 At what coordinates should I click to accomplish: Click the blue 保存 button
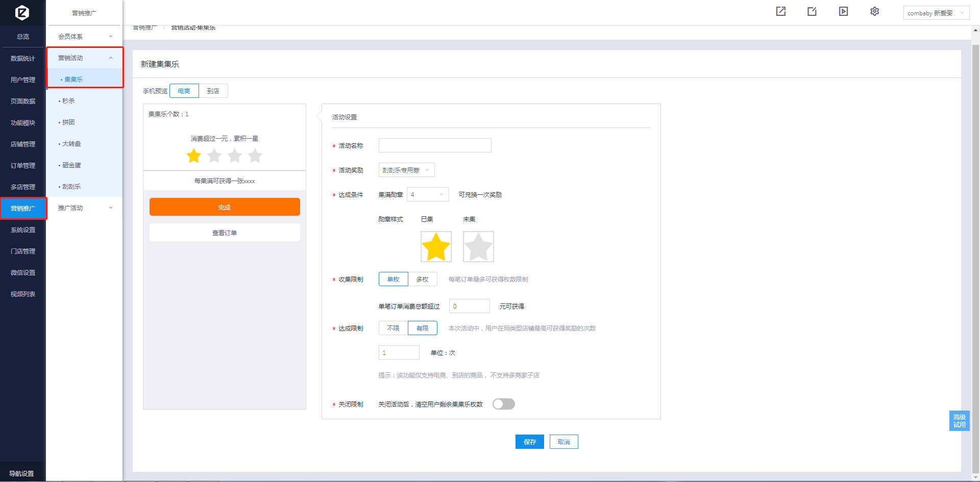529,442
